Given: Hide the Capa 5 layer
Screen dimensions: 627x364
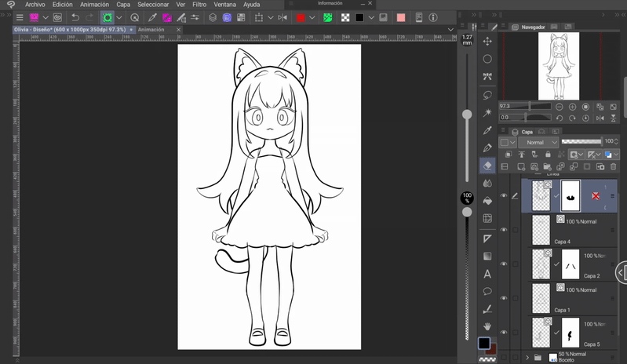Looking at the screenshot, I should pyautogui.click(x=504, y=333).
